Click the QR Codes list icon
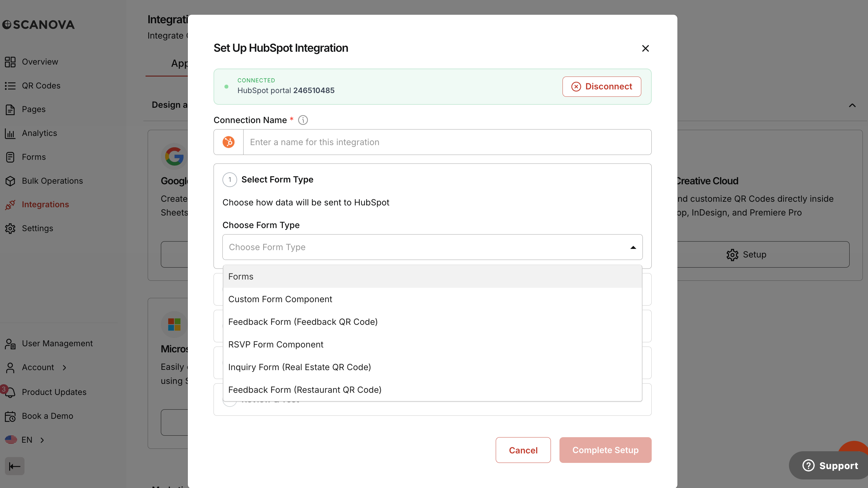The image size is (868, 488). point(10,86)
